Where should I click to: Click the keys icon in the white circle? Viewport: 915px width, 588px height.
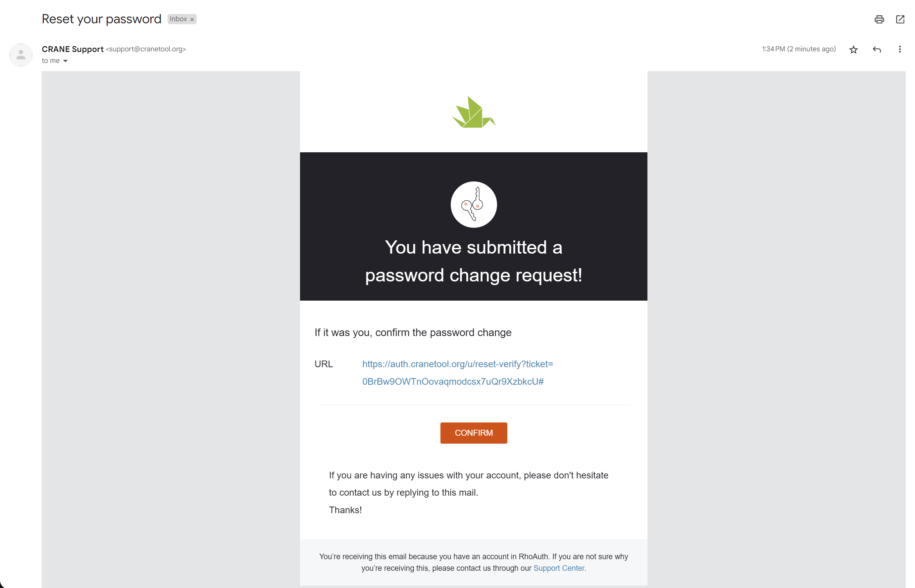click(x=473, y=205)
